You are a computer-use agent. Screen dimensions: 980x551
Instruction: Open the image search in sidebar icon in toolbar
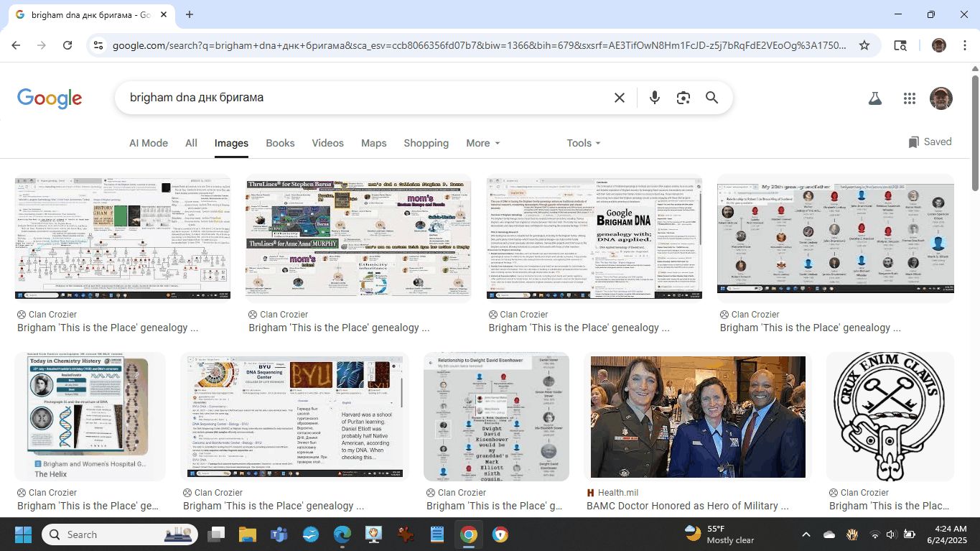pyautogui.click(x=900, y=45)
